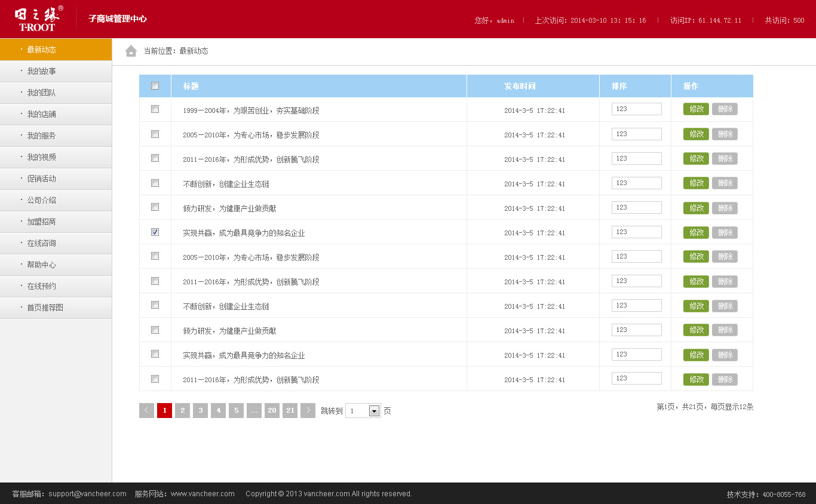816x504 pixels.
Task: Click the 排序 input in the first row
Action: (x=637, y=109)
